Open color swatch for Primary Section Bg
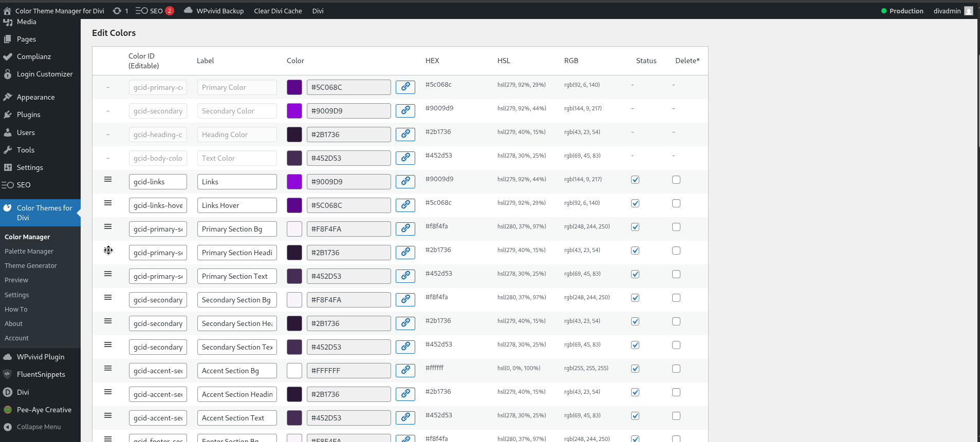The height and width of the screenshot is (442, 980). 294,229
